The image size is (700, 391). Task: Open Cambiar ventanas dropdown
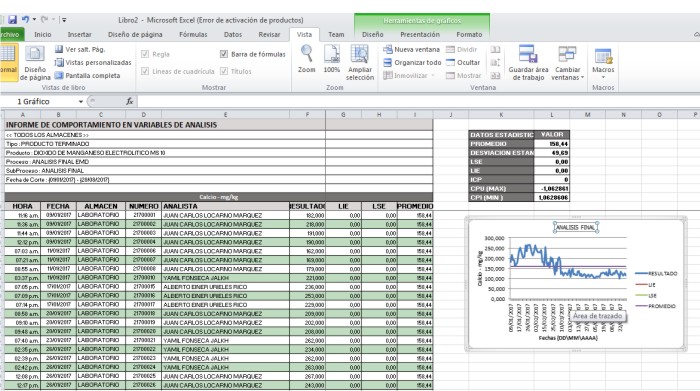click(x=567, y=62)
